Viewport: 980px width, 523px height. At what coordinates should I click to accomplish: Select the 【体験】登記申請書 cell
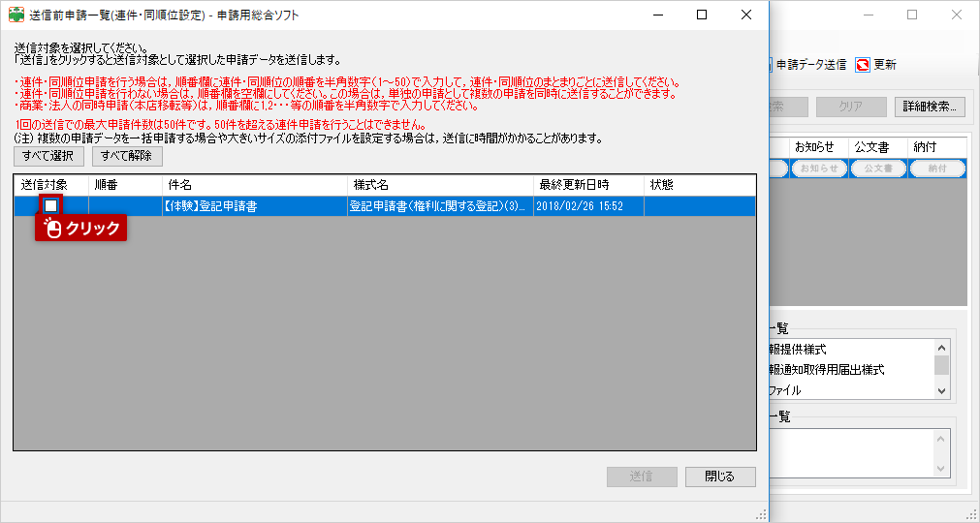[x=255, y=206]
